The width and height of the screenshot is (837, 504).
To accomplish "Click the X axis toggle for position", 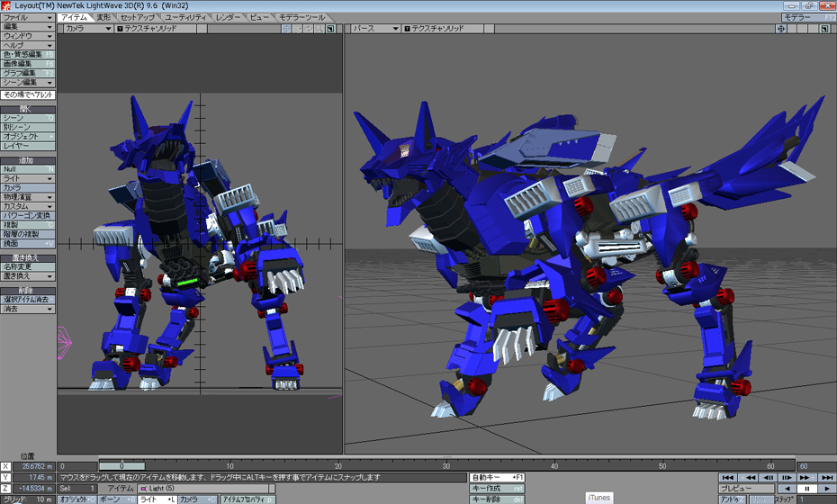I will point(5,466).
